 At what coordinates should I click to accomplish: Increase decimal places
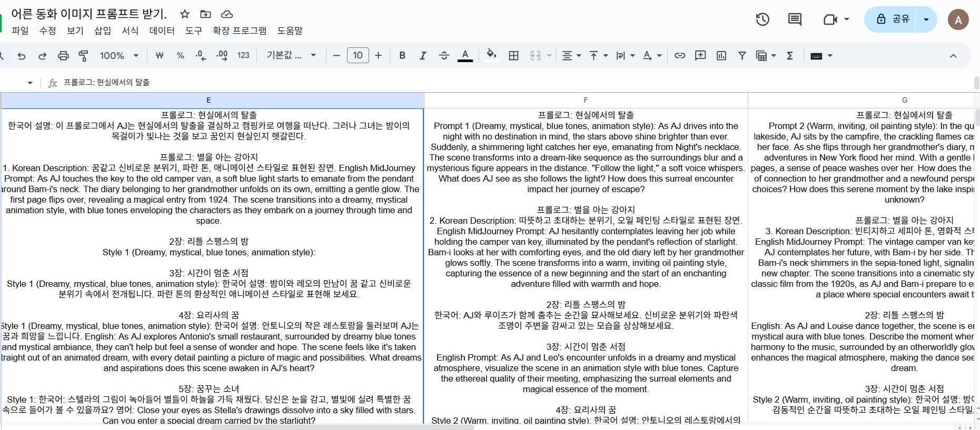point(222,56)
